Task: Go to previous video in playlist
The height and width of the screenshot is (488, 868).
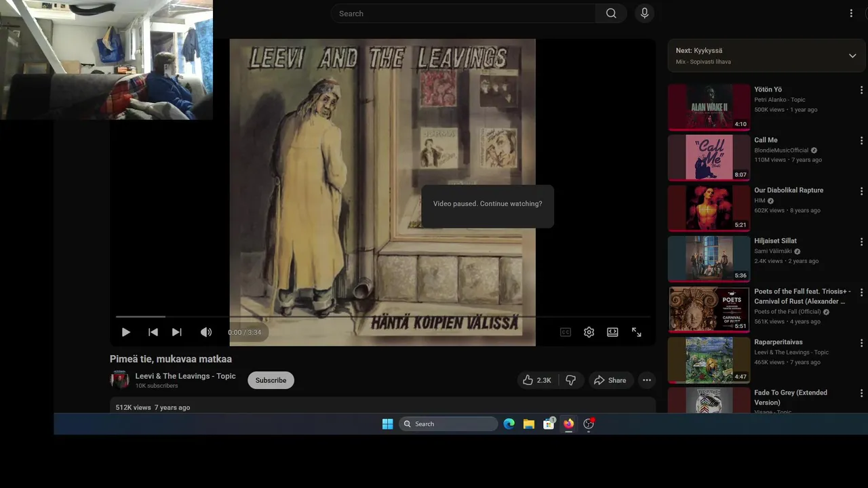Action: (153, 332)
